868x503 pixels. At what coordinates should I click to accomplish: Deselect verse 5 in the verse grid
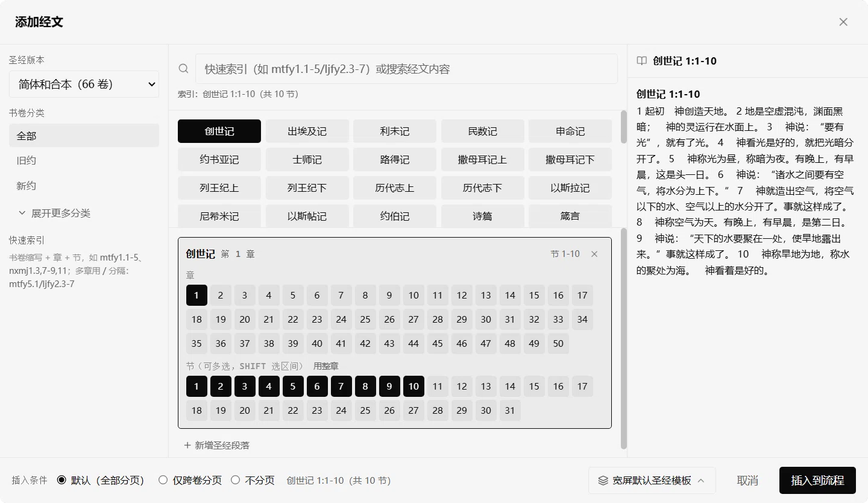point(293,386)
